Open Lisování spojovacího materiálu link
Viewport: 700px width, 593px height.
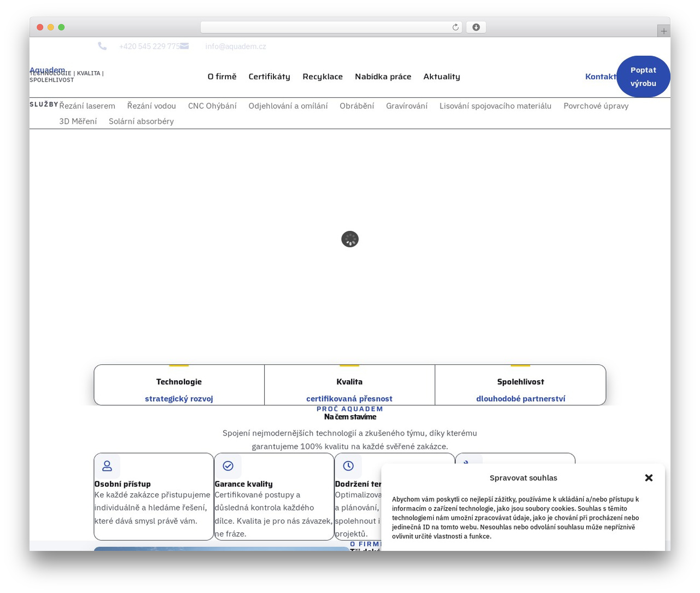click(x=495, y=106)
